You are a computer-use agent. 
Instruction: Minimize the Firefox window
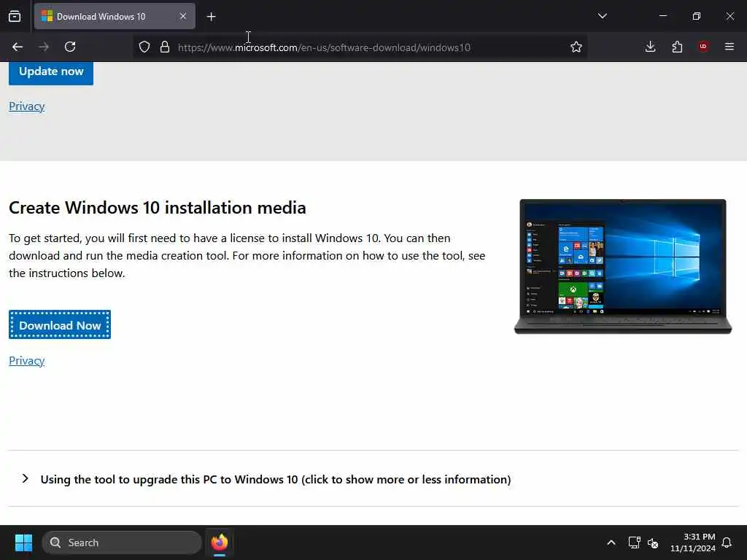(x=662, y=16)
